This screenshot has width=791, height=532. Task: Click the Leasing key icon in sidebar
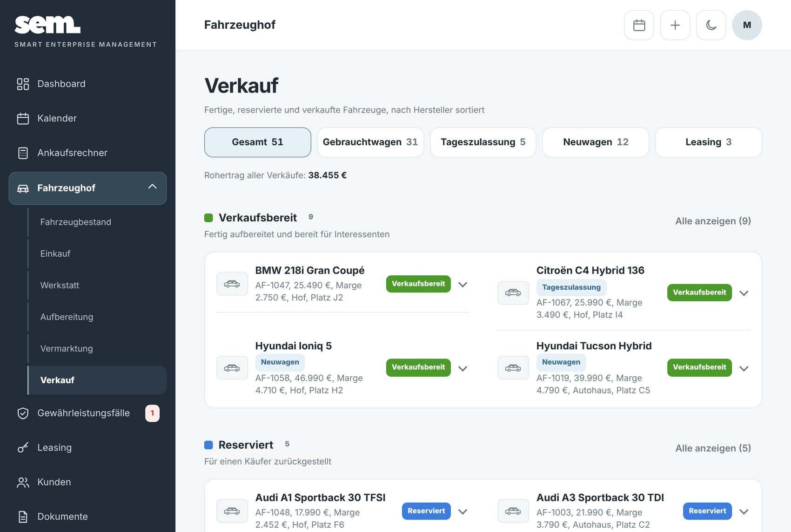(x=23, y=447)
